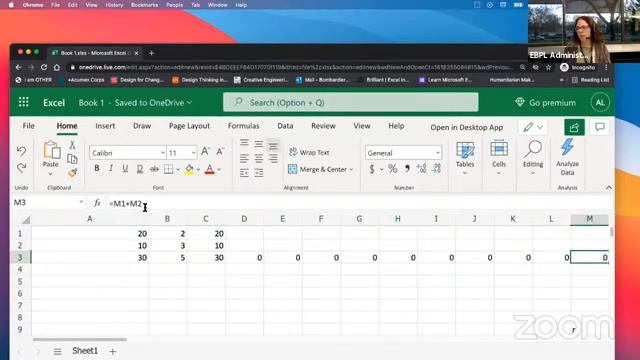Align text to middle icon

pos(258,144)
